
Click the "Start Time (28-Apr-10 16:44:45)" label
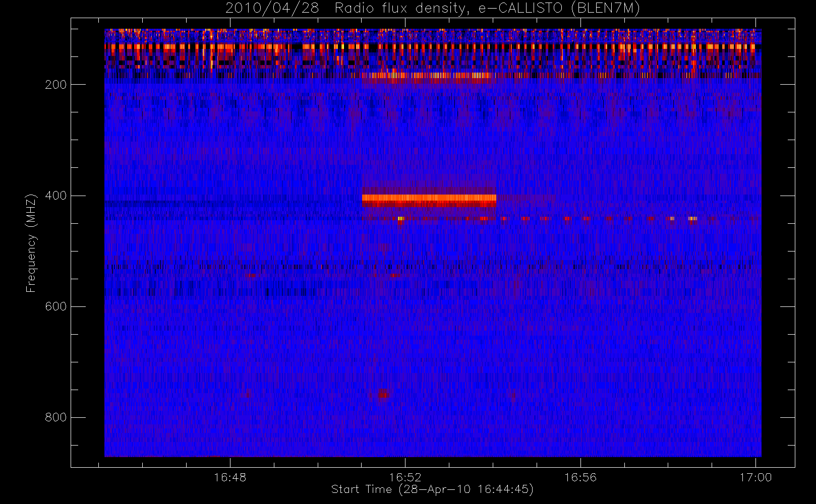pos(432,489)
